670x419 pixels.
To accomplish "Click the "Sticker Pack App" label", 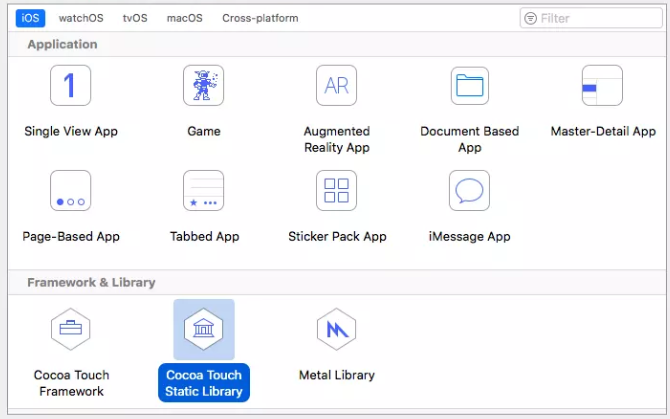I will tap(337, 236).
